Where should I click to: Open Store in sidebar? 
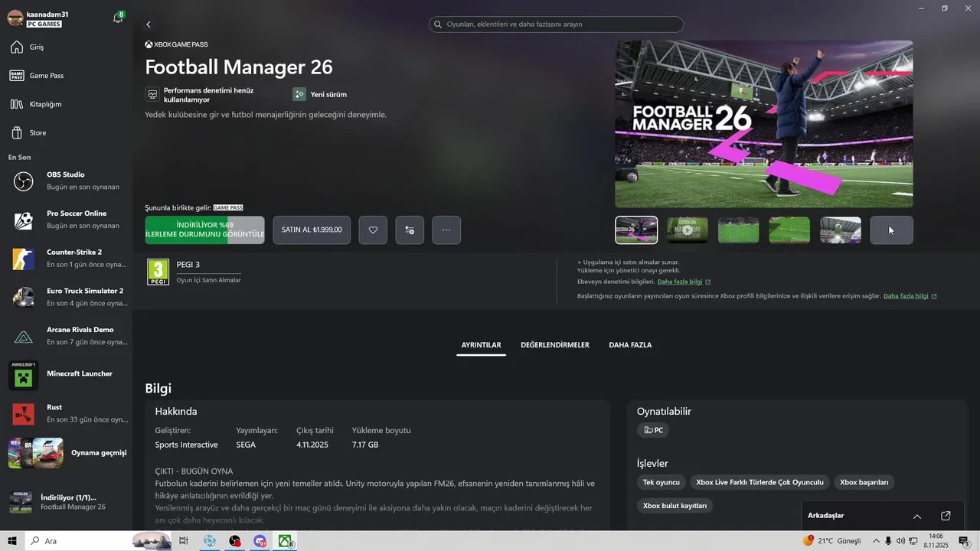pyautogui.click(x=66, y=132)
